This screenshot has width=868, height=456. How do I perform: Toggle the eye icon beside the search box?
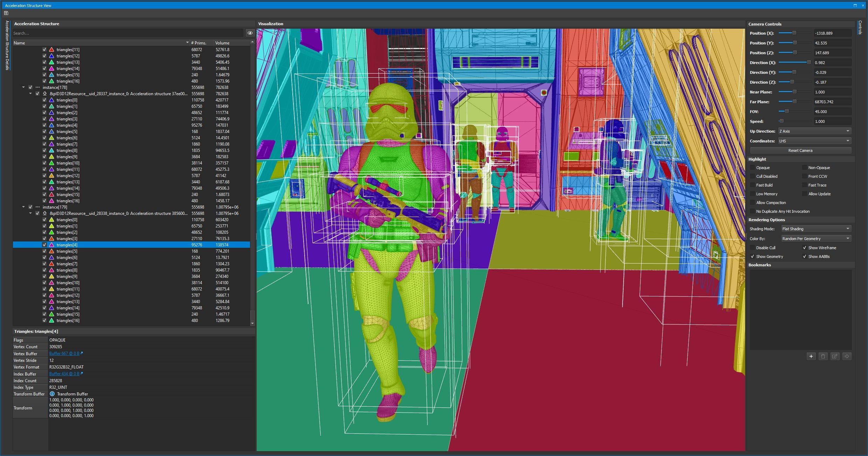coord(250,33)
